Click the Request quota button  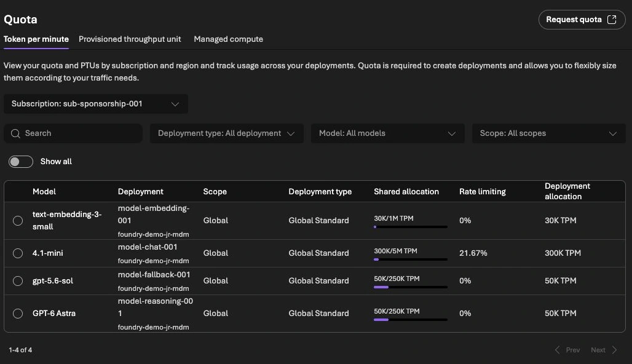582,19
